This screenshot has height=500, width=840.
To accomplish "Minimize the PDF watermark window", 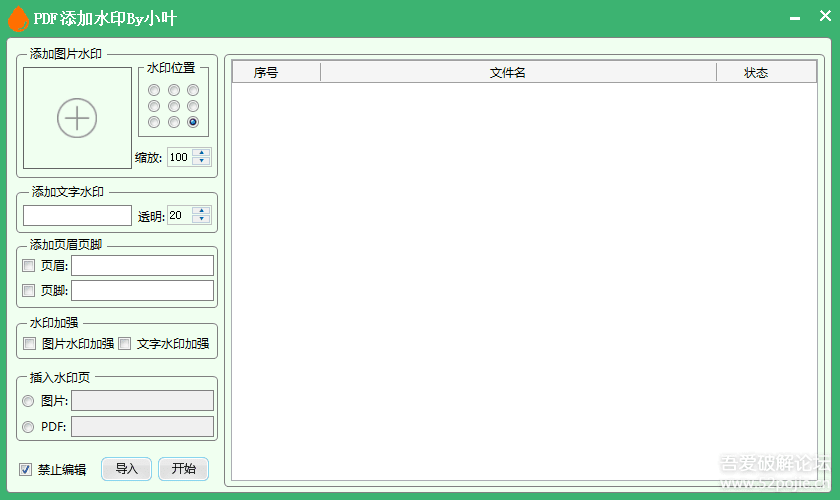I will click(x=795, y=18).
